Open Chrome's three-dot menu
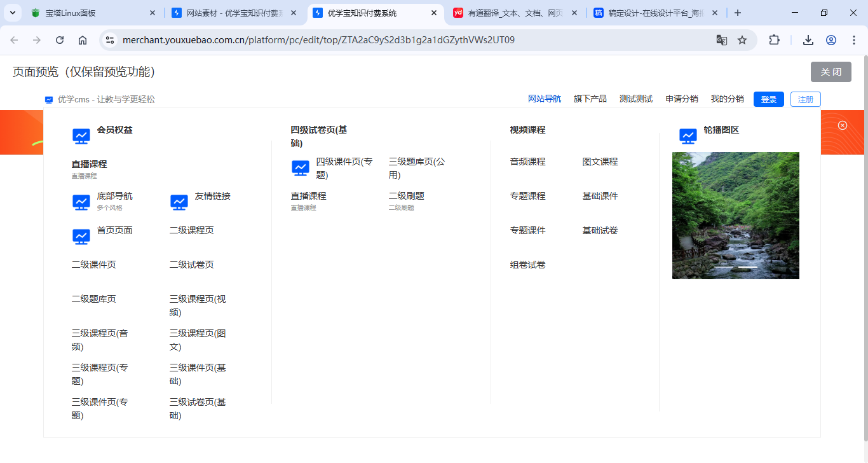 tap(854, 40)
